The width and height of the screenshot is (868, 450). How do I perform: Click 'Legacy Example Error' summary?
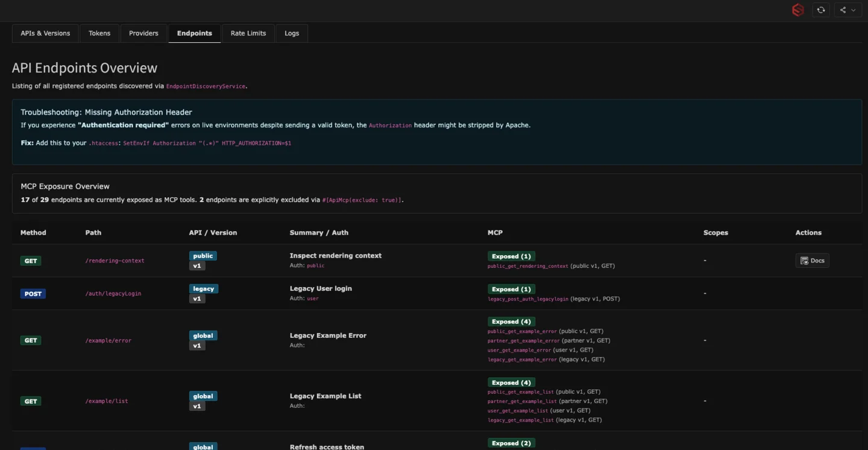328,335
